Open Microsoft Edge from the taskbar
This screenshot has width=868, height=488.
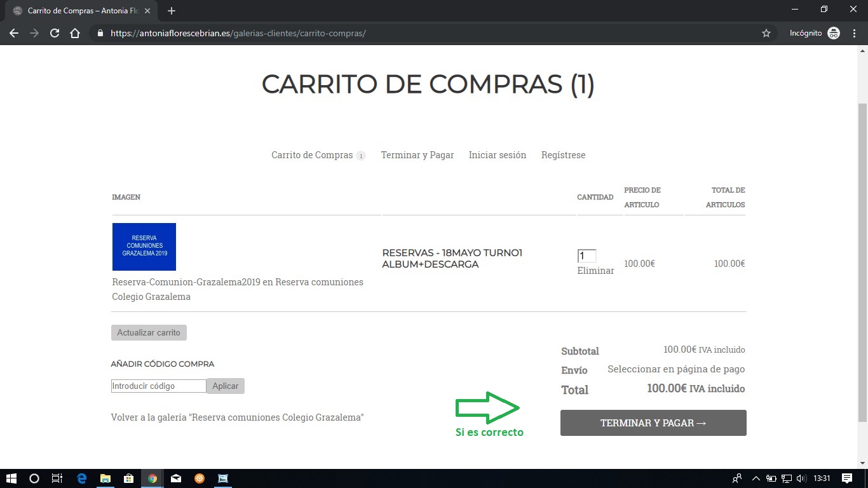coord(81,478)
